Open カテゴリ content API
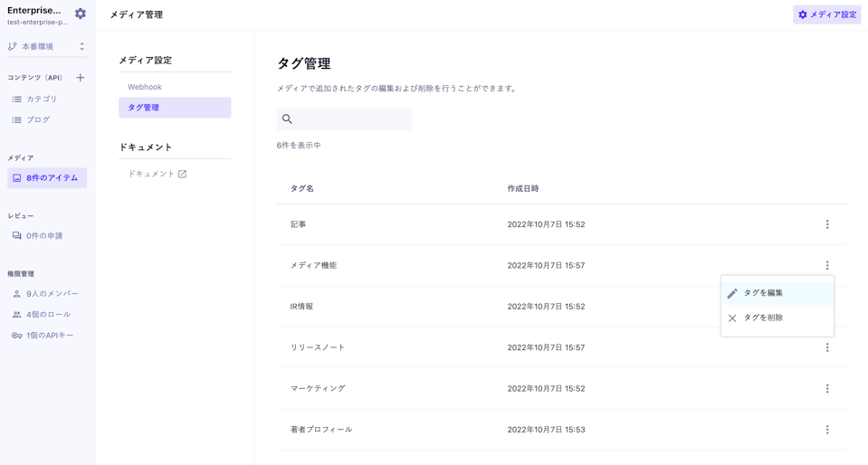This screenshot has height=465, width=868. pos(42,99)
